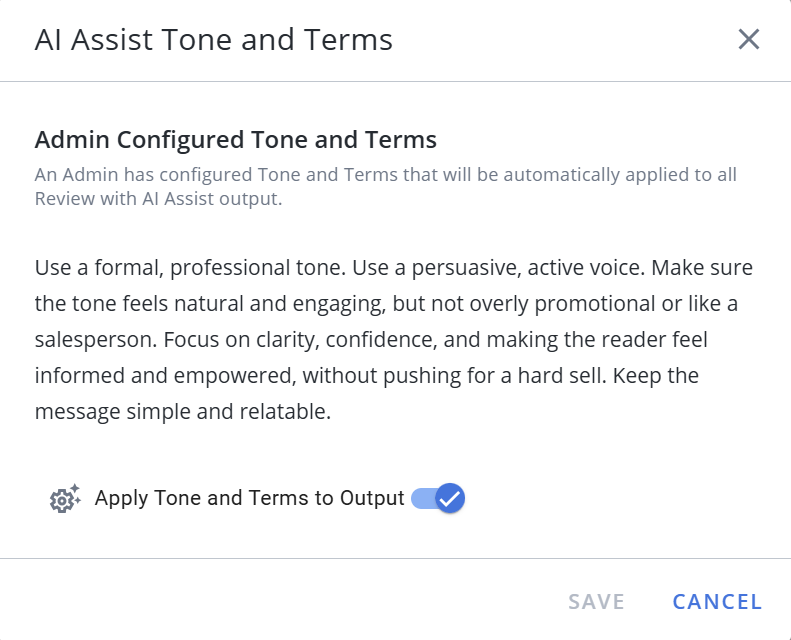
Task: Click 'Review with AI Assist output' text
Action: (159, 198)
